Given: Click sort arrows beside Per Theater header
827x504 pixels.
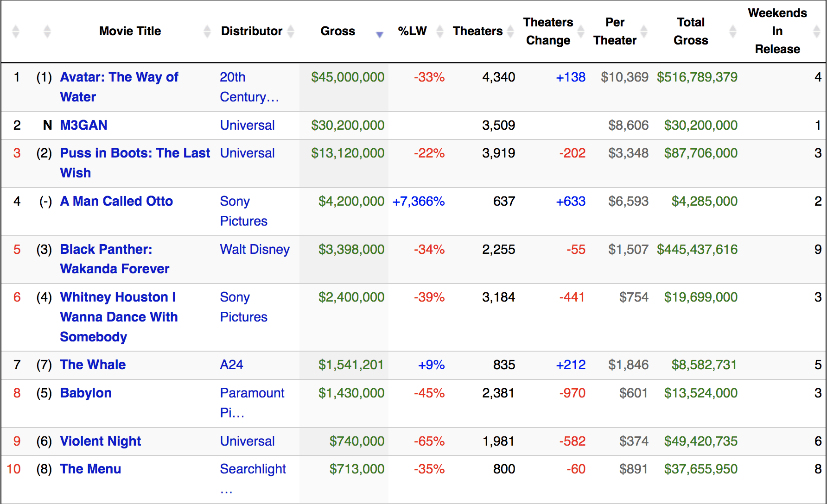Looking at the screenshot, I should coord(644,31).
